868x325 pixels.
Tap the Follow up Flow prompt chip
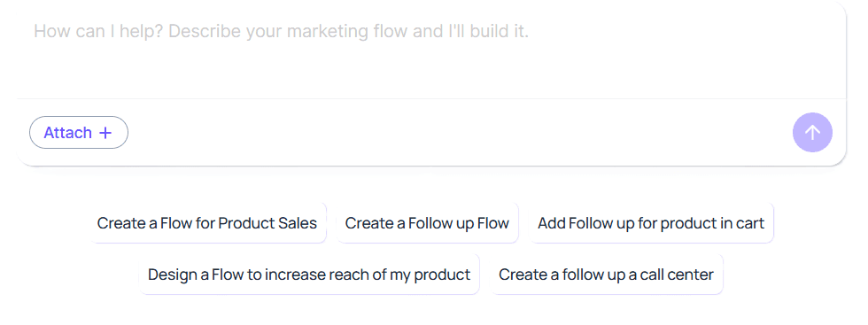[427, 223]
